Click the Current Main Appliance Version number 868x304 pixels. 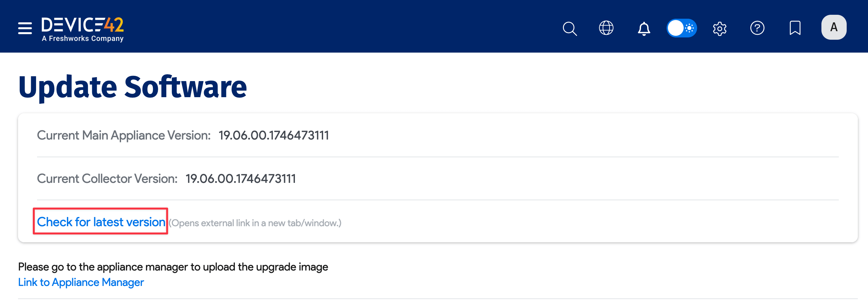(274, 135)
